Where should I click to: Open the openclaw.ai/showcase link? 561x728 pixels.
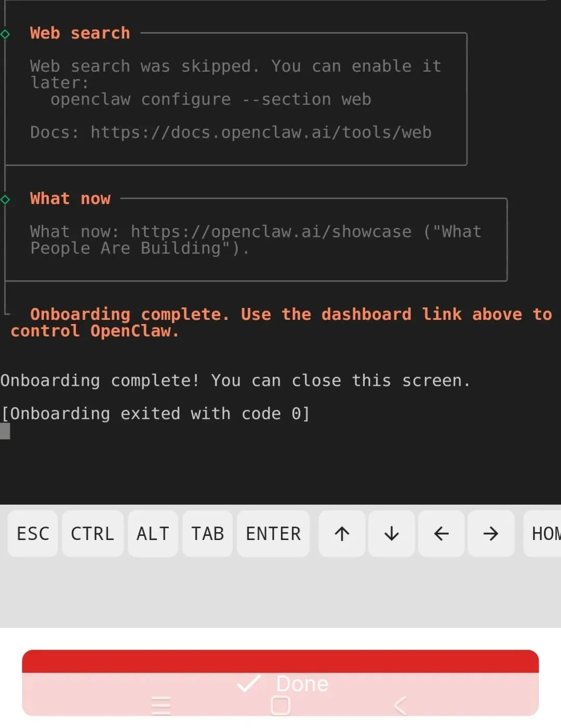tap(271, 232)
